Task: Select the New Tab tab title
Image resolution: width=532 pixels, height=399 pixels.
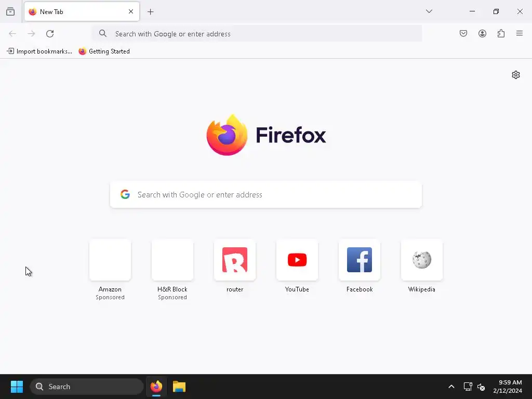Action: pyautogui.click(x=51, y=12)
